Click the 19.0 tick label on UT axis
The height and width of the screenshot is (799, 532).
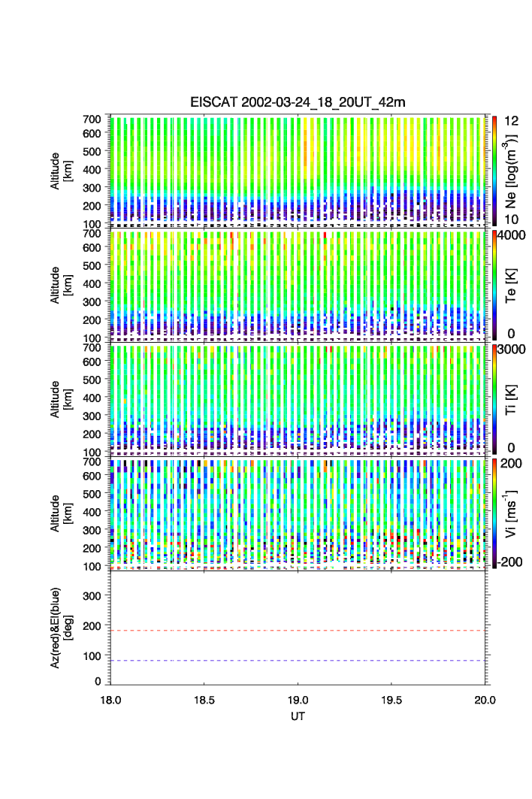298,699
